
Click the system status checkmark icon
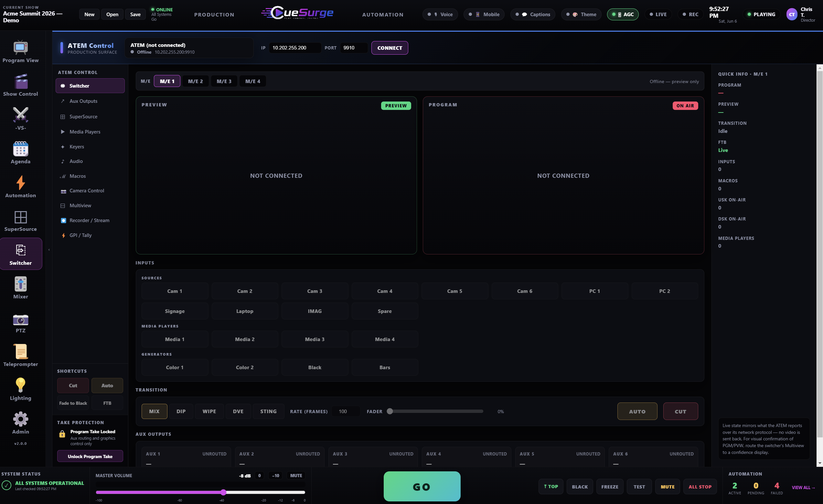click(6, 485)
